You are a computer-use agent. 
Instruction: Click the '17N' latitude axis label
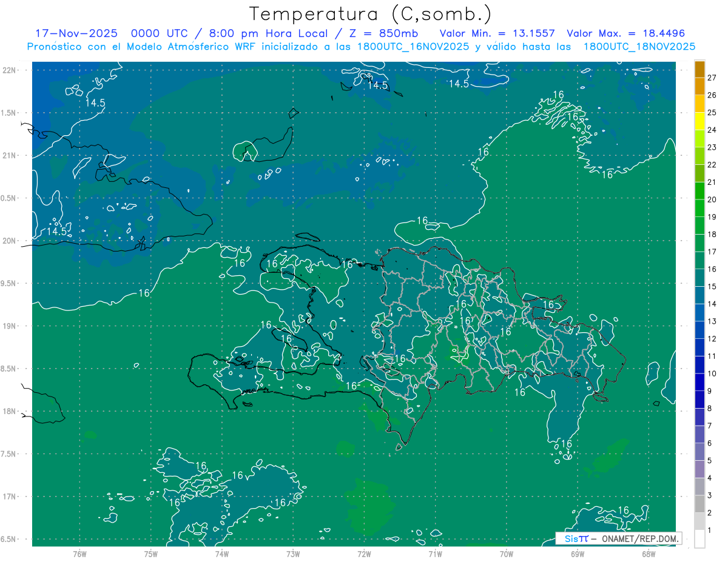coord(10,497)
